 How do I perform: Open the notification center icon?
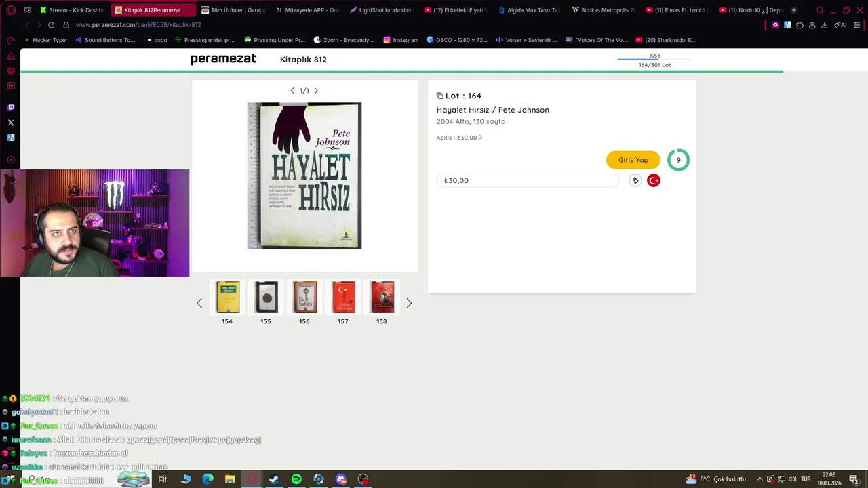tap(854, 479)
